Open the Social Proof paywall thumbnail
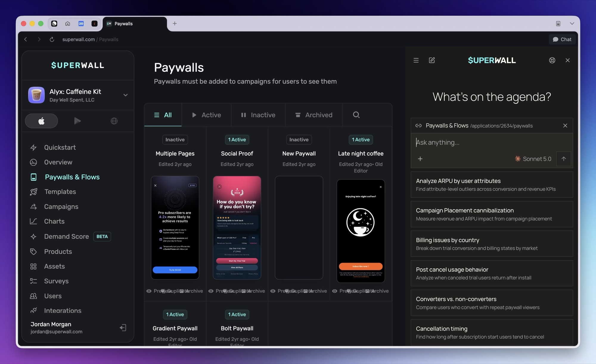This screenshot has width=596, height=364. [x=237, y=228]
